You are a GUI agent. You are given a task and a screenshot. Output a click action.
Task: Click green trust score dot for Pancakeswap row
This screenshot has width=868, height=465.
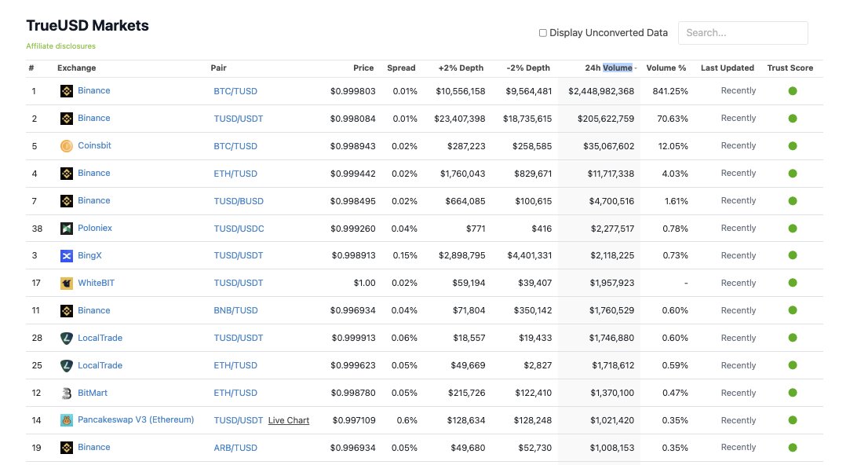793,420
